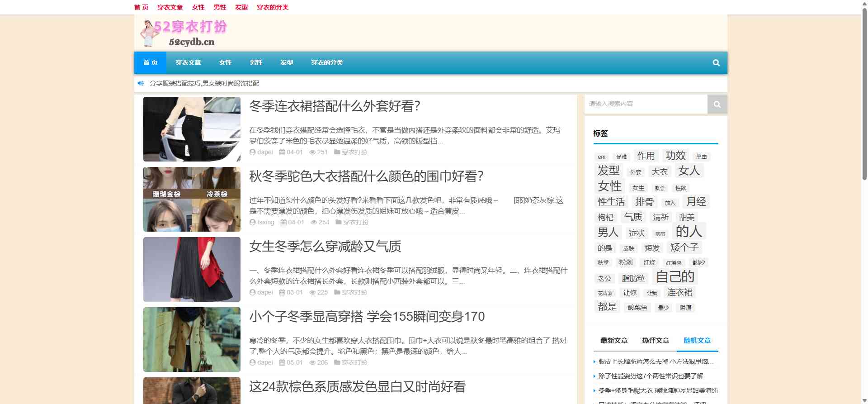This screenshot has height=404, width=868.
Task: Click folder icon under first article
Action: tap(337, 152)
